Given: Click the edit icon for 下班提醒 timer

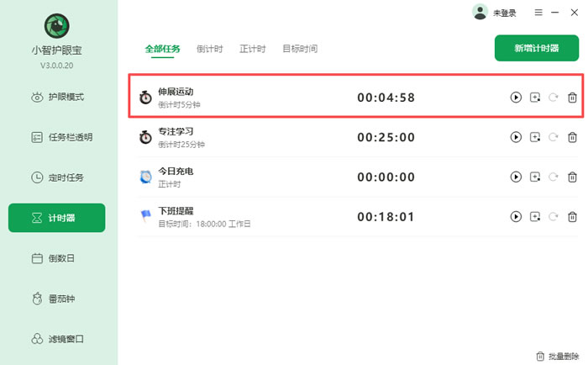Looking at the screenshot, I should point(535,217).
